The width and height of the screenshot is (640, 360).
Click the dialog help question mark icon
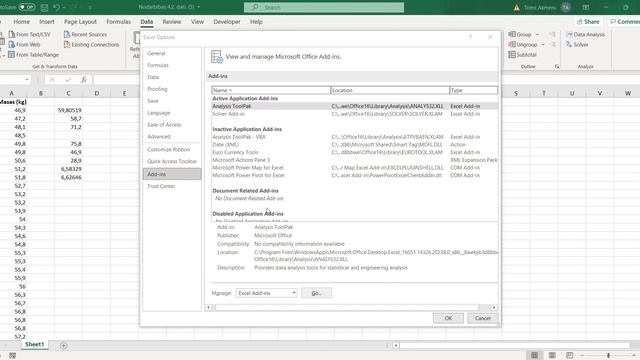coord(470,37)
